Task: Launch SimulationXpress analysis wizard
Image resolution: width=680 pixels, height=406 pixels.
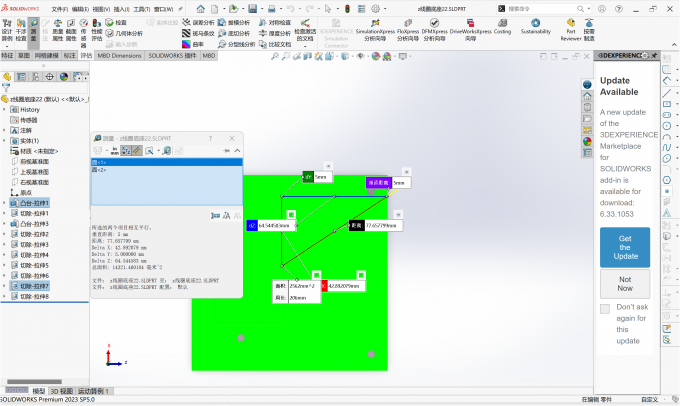Action: point(375,30)
